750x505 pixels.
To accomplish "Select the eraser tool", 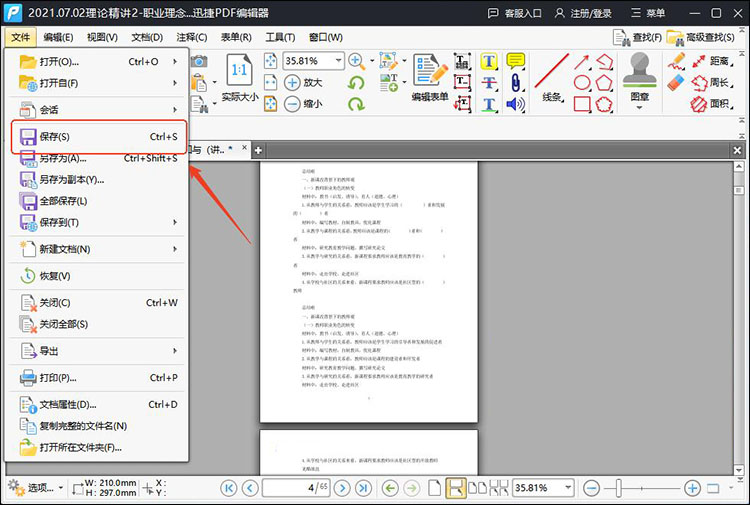I will [x=676, y=82].
